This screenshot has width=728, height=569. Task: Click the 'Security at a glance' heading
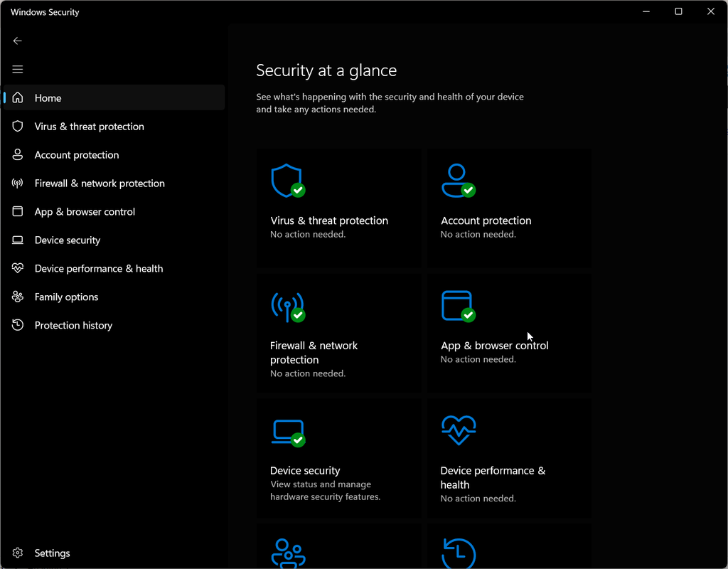(326, 70)
